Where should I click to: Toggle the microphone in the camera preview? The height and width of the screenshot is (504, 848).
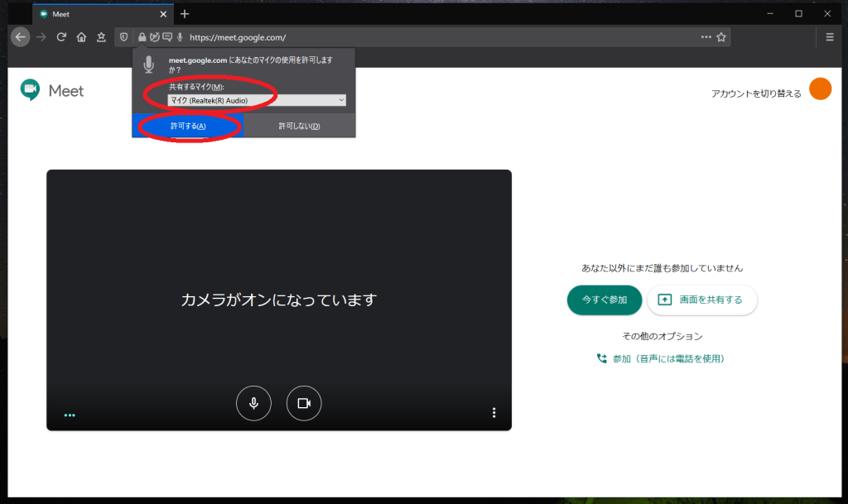253,403
